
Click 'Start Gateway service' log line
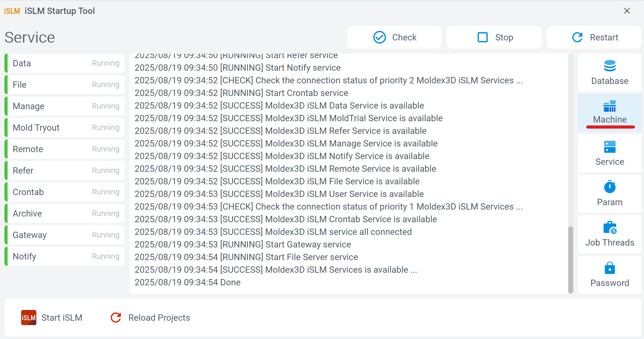point(243,244)
